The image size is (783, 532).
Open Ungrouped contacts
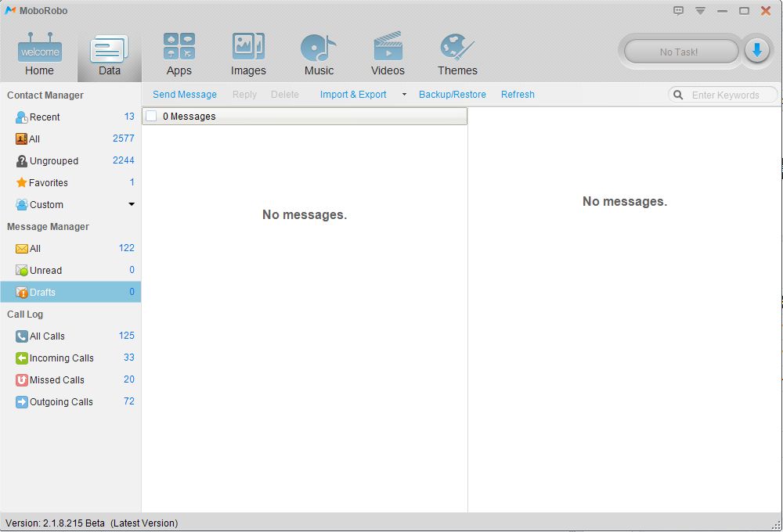click(70, 160)
